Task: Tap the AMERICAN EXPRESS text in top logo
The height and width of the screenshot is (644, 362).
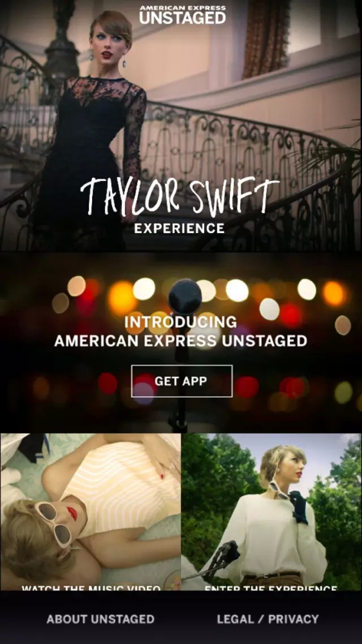Action: 182,8
